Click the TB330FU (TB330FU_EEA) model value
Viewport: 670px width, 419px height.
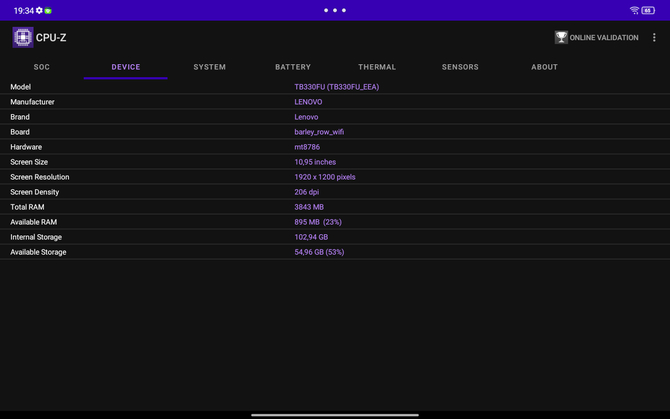coord(337,87)
